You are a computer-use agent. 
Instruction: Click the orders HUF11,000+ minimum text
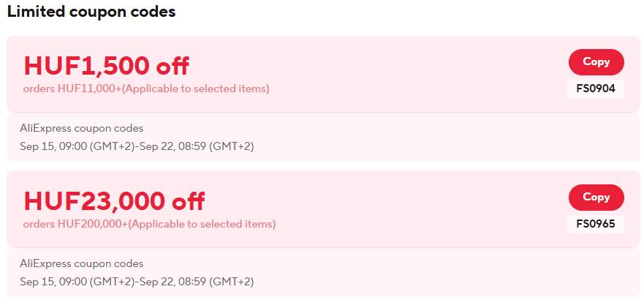point(72,89)
